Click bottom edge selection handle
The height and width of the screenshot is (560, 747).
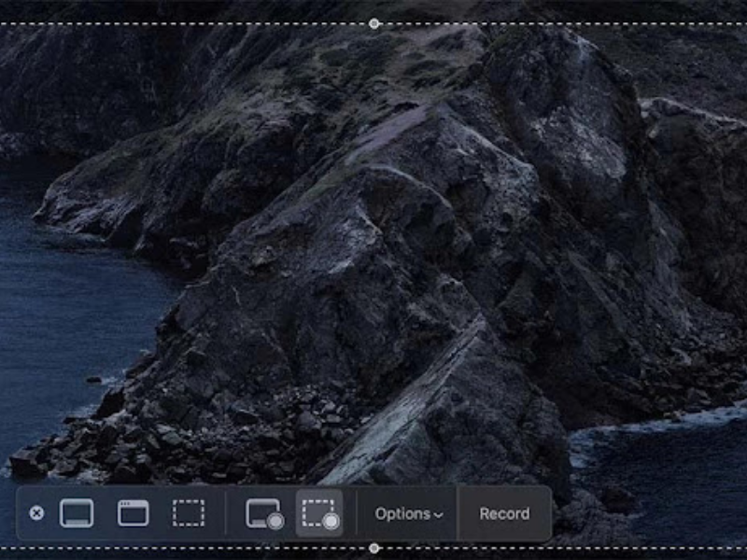point(374,549)
